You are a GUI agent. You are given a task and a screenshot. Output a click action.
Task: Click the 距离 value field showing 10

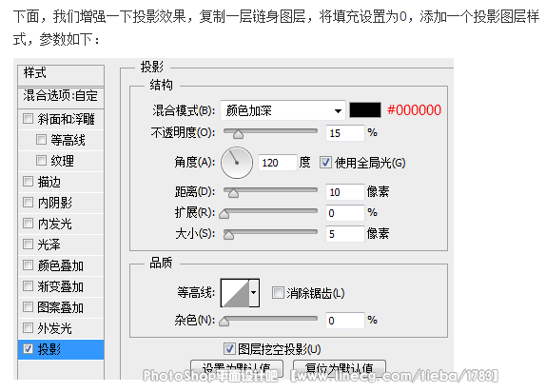coord(345,192)
